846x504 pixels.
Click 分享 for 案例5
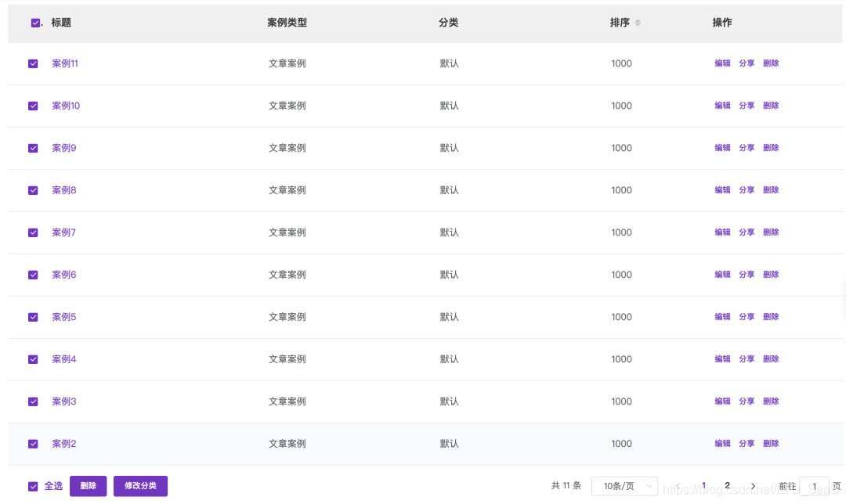tap(747, 316)
